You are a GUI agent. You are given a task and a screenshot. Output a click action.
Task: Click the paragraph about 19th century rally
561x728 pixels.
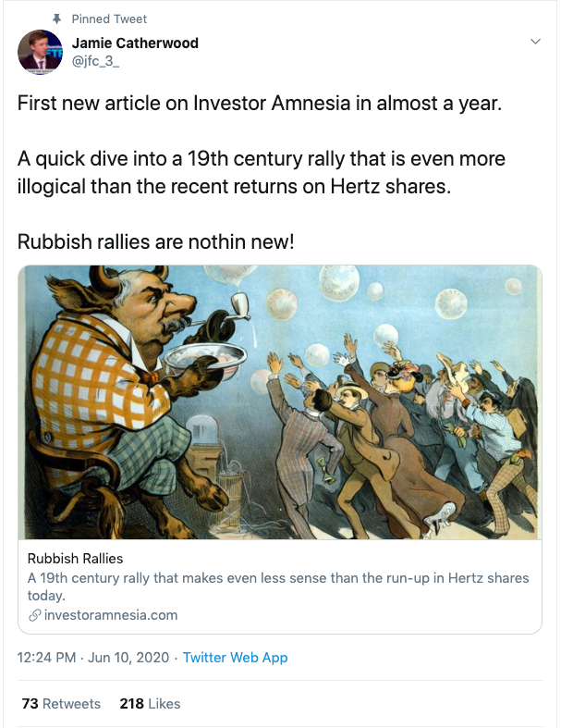point(262,173)
